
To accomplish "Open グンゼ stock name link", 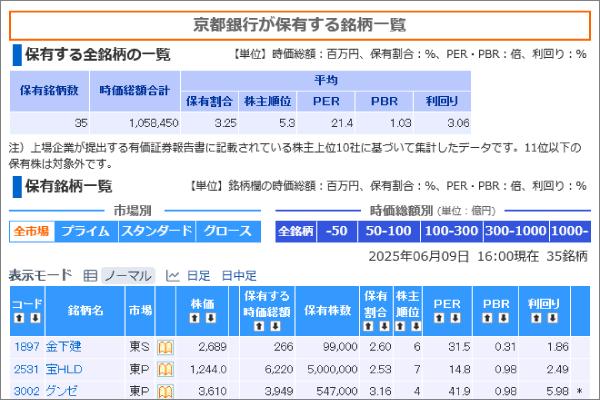I will (x=61, y=391).
